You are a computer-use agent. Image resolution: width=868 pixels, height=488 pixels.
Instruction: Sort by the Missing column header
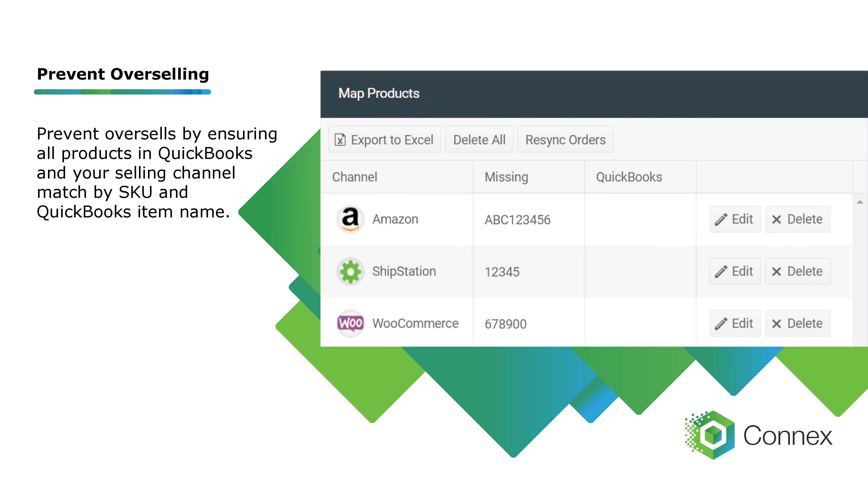click(x=506, y=177)
